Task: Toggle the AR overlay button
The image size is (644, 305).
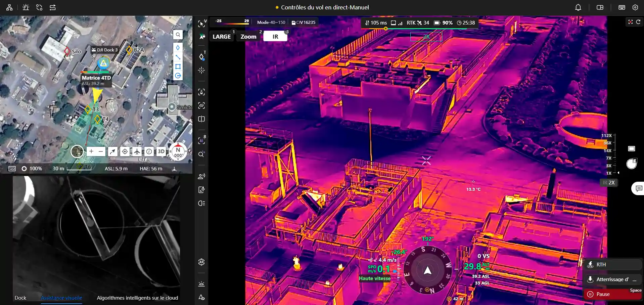Action: click(201, 262)
